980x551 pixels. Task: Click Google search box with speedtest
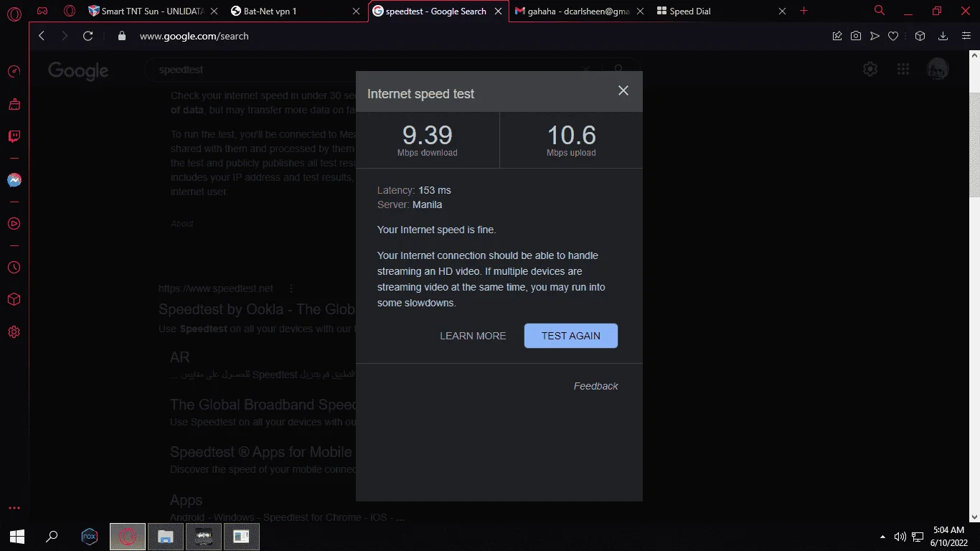(391, 70)
